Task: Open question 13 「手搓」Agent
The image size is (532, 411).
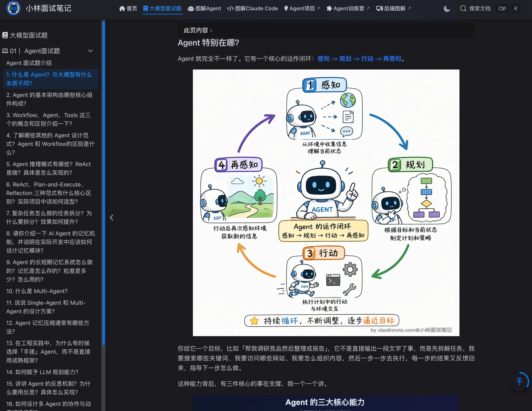Action: [51, 351]
